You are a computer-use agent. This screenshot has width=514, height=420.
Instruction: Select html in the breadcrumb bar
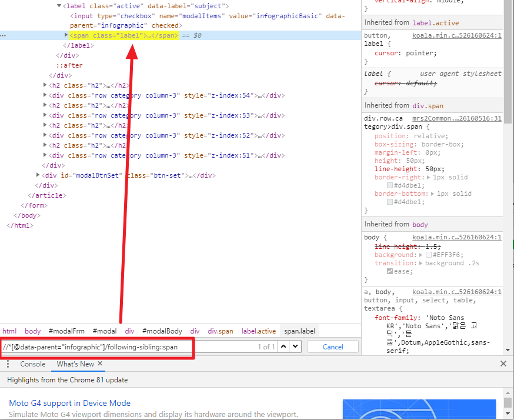coord(9,331)
